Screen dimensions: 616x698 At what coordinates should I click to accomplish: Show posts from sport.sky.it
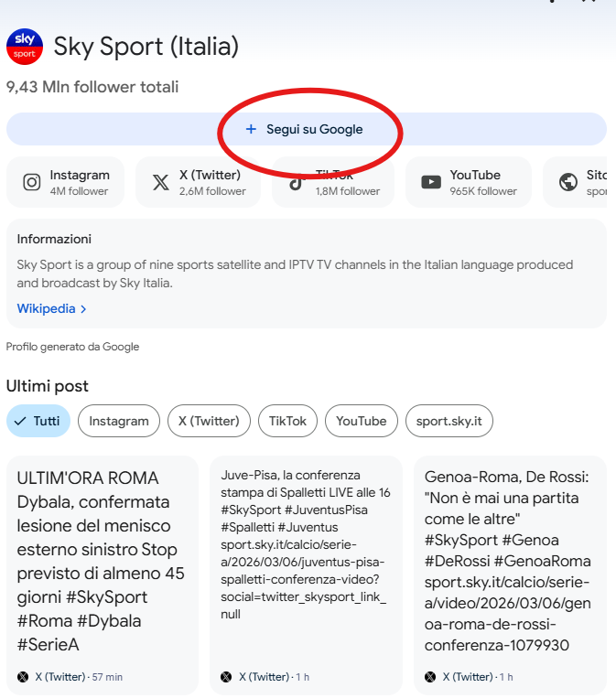[x=449, y=421]
